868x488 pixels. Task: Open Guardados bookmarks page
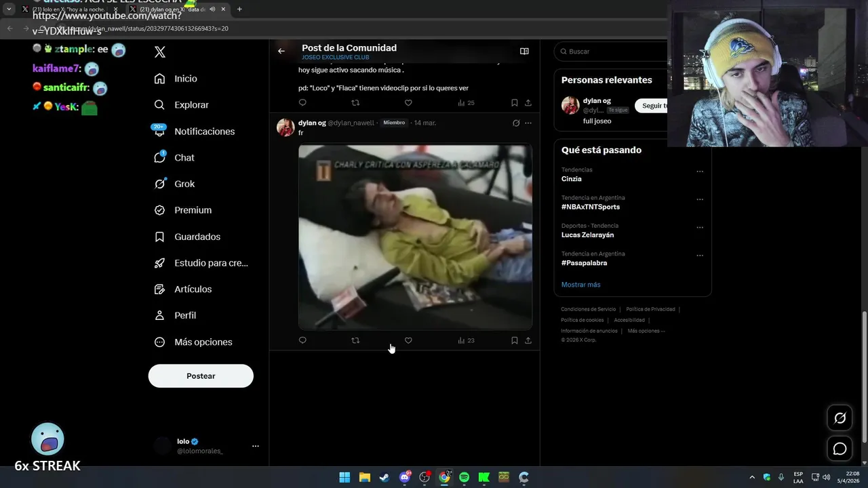(187, 237)
